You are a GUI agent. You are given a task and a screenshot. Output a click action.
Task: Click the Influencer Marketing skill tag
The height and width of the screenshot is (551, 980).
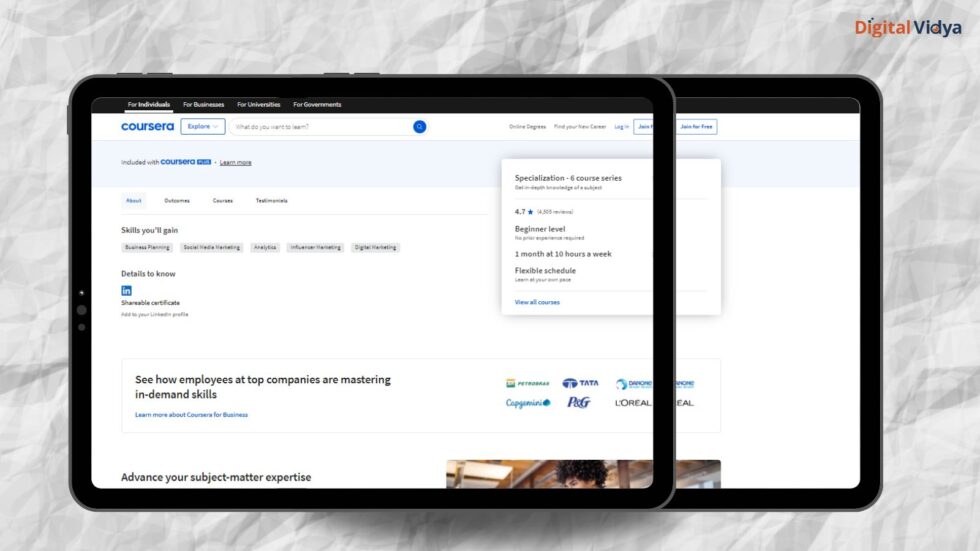316,247
